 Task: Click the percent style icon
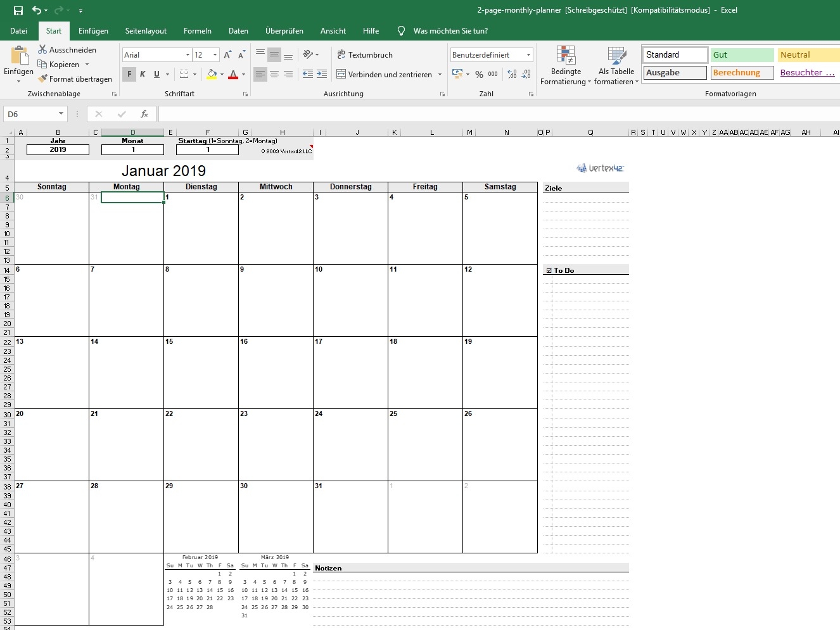tap(479, 74)
